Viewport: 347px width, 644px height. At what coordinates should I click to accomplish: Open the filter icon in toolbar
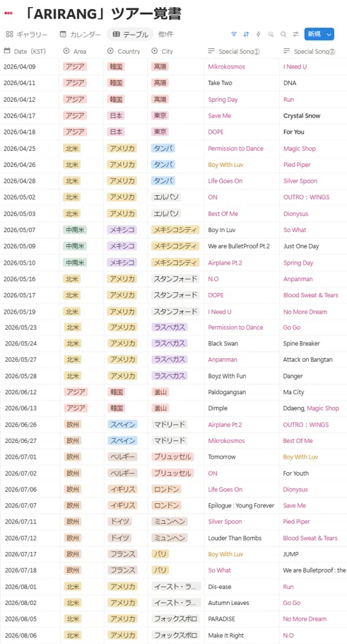click(234, 34)
